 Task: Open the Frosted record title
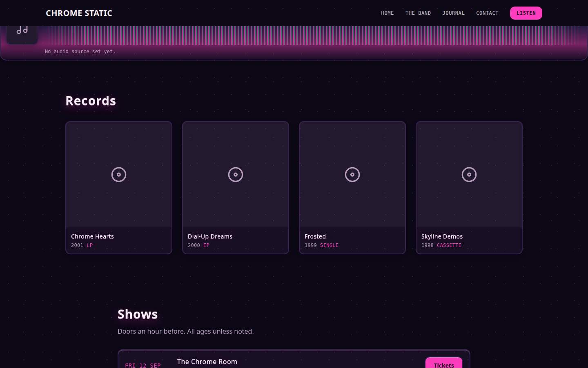click(315, 236)
